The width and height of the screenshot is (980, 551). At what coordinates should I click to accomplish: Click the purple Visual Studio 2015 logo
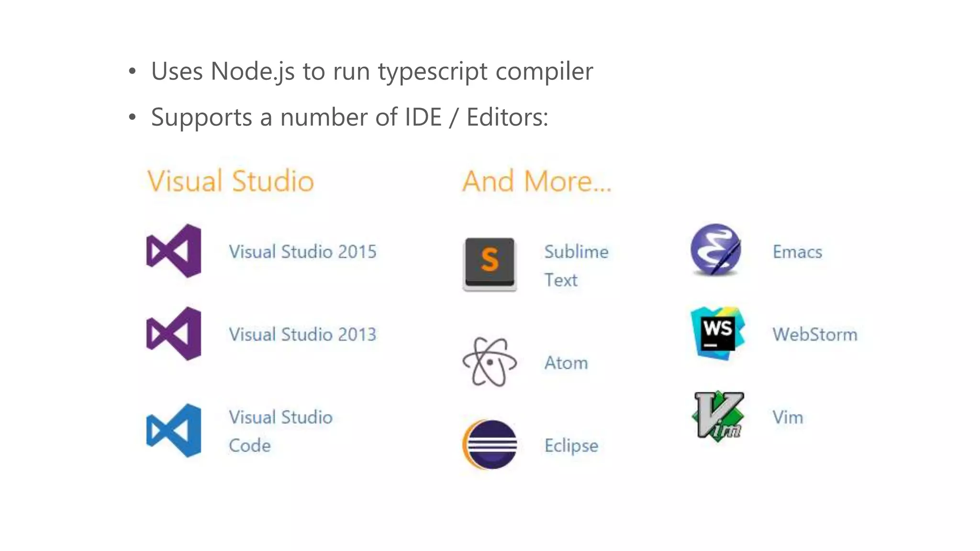point(174,251)
